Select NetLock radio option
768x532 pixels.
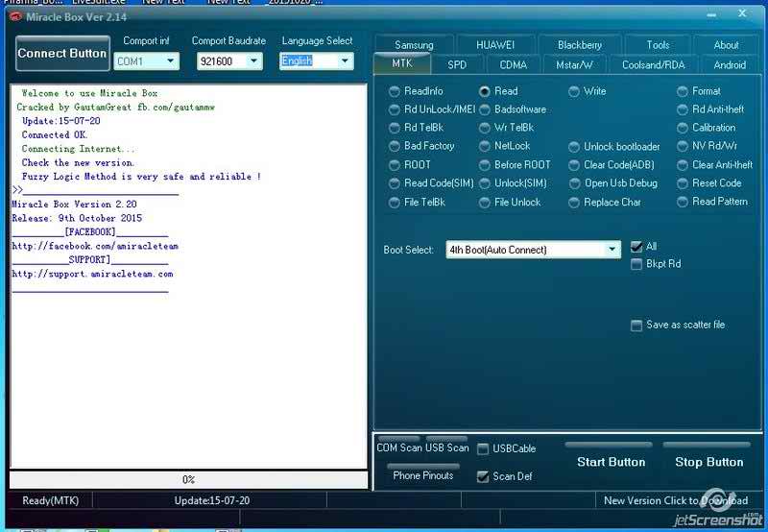[505, 146]
